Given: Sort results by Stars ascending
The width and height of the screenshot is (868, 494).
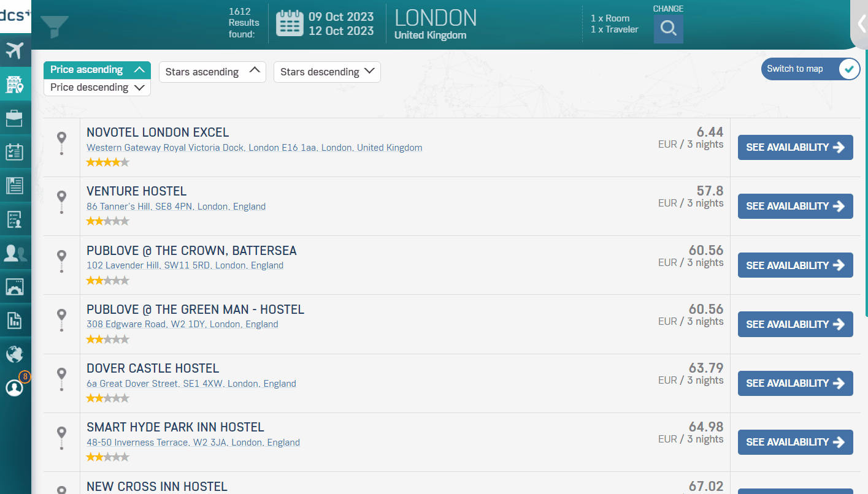Looking at the screenshot, I should click(x=212, y=72).
